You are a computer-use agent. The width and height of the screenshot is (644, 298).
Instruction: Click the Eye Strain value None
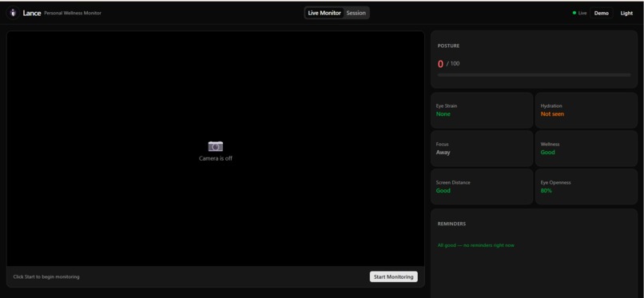click(443, 114)
